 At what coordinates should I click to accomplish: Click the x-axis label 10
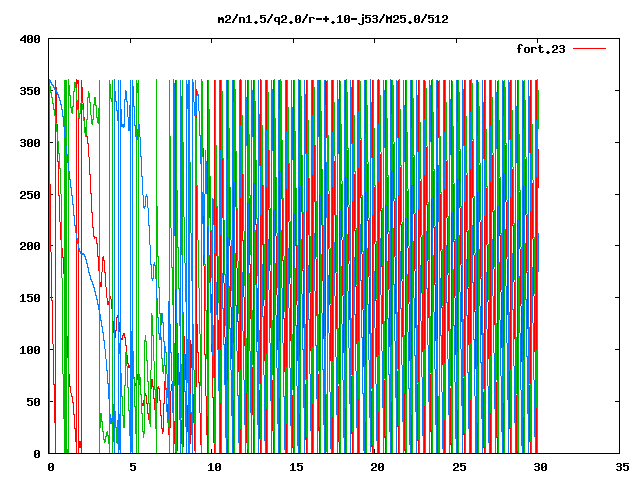click(214, 467)
